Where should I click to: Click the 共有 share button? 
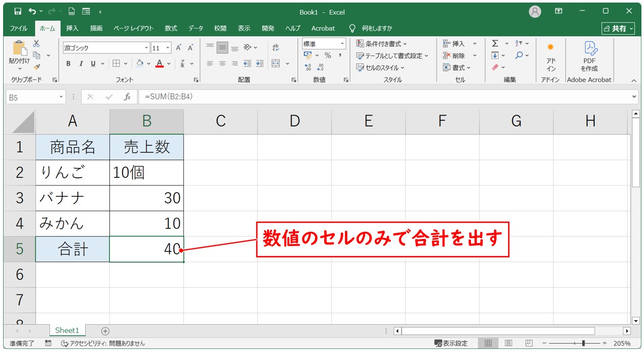point(618,28)
